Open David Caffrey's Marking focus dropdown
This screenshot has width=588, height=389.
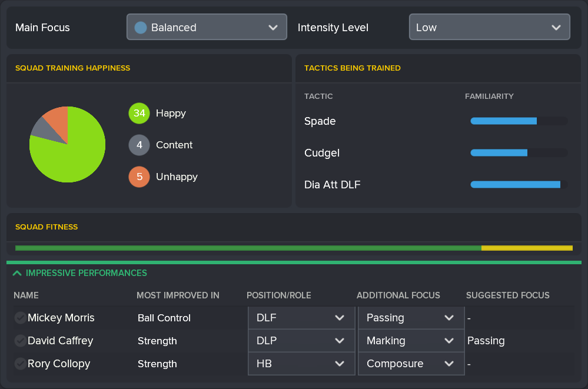(x=410, y=341)
